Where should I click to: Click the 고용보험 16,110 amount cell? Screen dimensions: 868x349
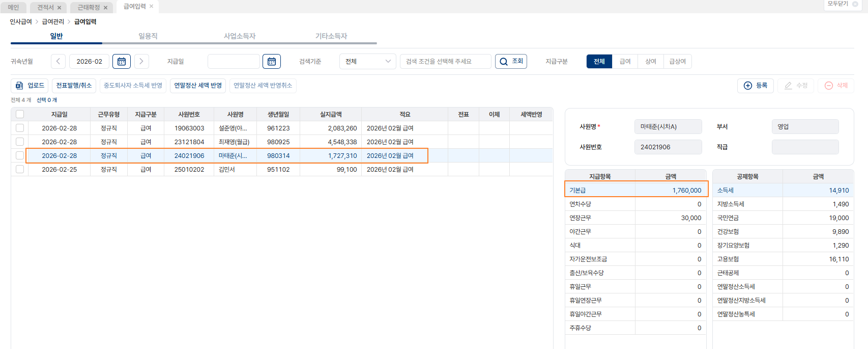click(818, 259)
